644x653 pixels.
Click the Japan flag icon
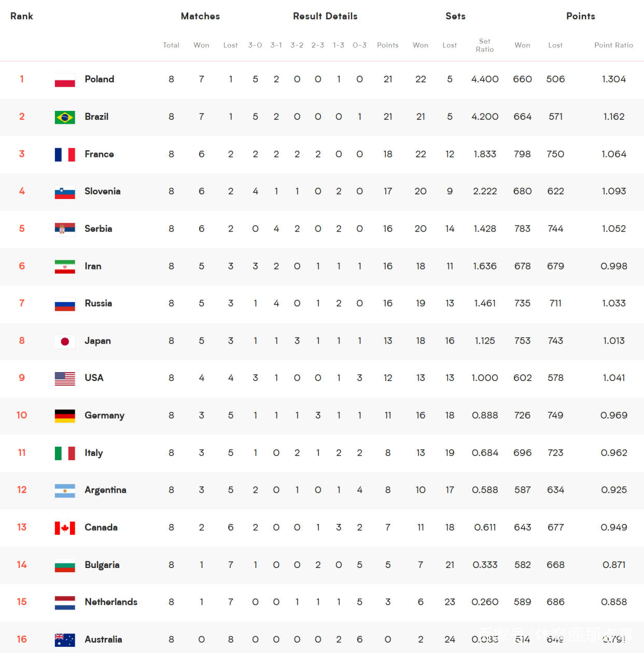coord(65,341)
